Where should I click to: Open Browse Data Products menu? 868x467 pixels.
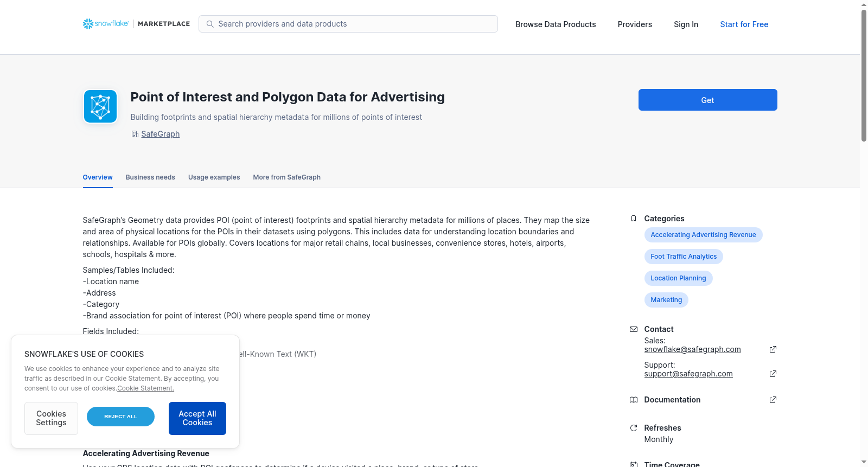556,24
